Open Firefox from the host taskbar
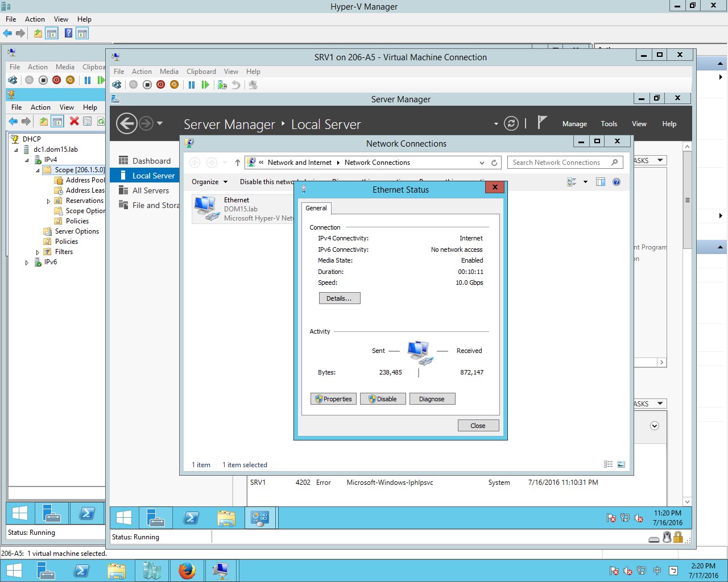This screenshot has height=582, width=728. pos(187,570)
